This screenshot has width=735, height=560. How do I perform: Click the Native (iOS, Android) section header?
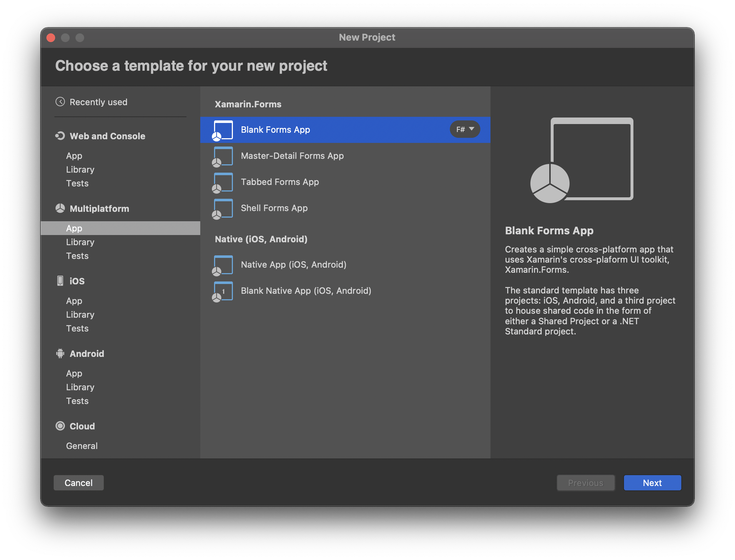(261, 239)
